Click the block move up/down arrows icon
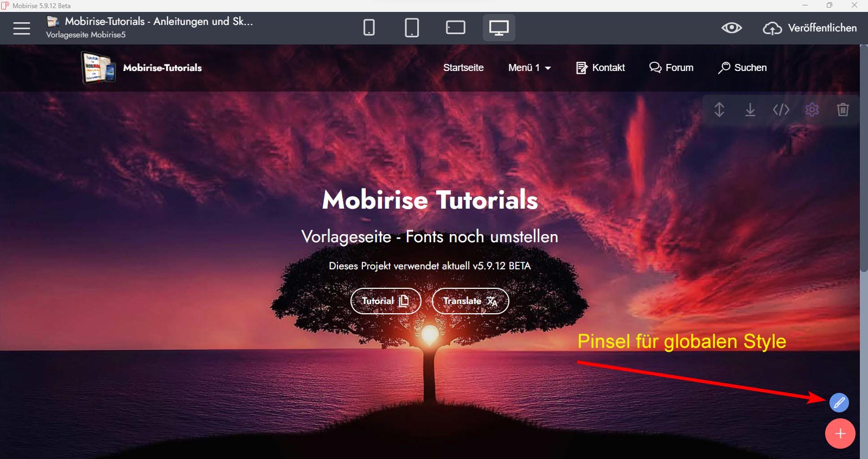The height and width of the screenshot is (459, 868). (x=719, y=109)
